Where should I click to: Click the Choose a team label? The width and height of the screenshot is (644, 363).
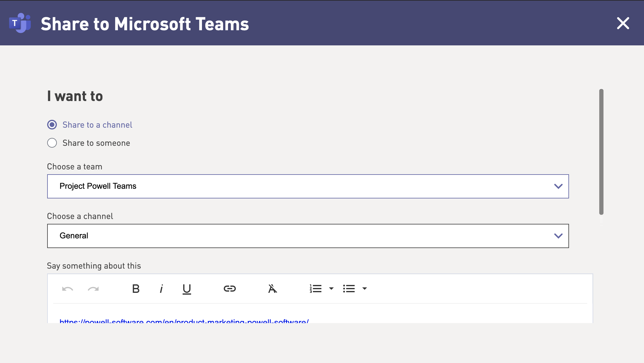[75, 167]
